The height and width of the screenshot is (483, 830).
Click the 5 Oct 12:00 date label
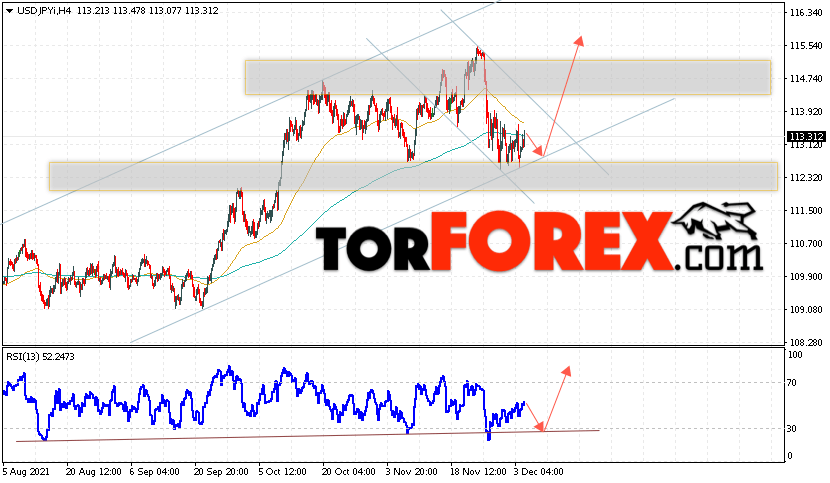tap(283, 471)
